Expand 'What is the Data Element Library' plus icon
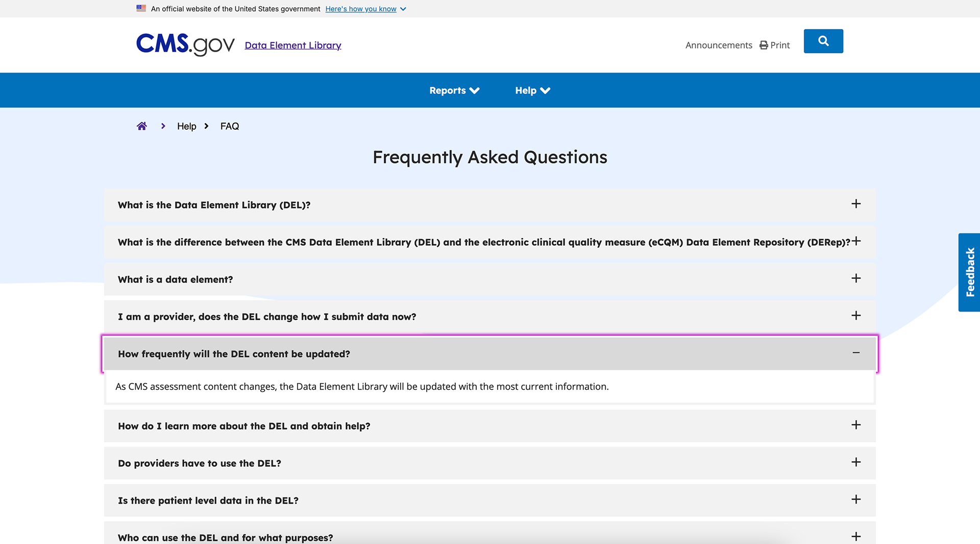980x544 pixels. (856, 204)
